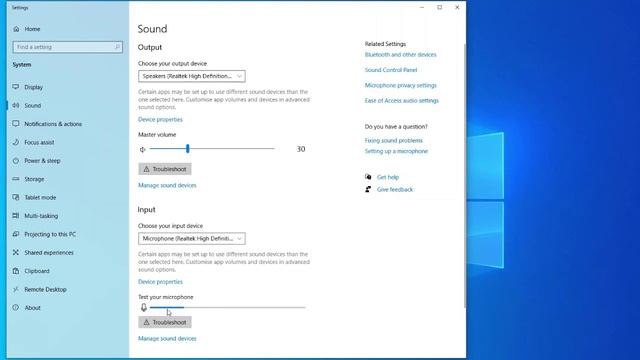Click the Multi-tasking icon
The height and width of the screenshot is (360, 640).
[16, 216]
